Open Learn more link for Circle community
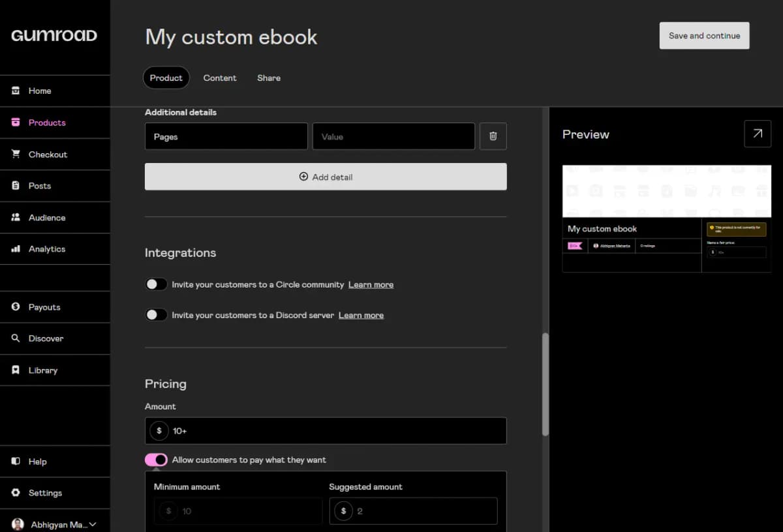 [371, 284]
